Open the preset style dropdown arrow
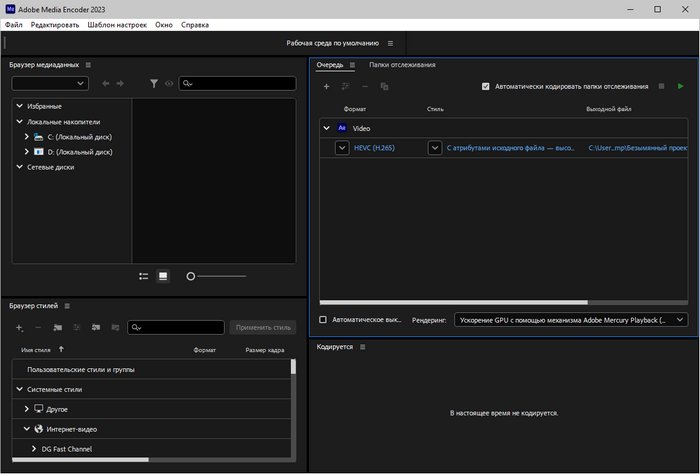700x474 pixels. (435, 148)
